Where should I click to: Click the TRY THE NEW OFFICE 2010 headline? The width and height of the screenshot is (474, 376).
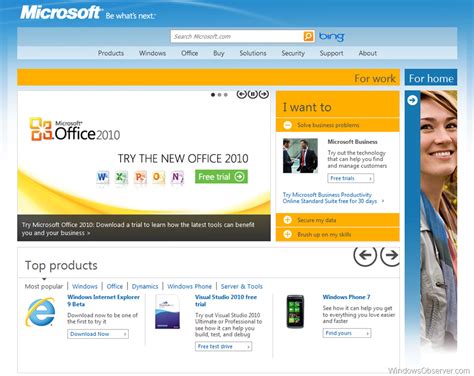point(183,158)
